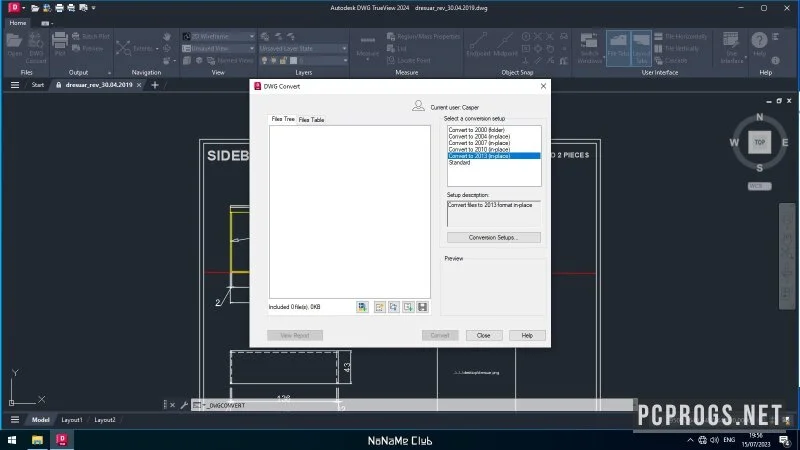Click the Windows Start button

tap(12, 440)
